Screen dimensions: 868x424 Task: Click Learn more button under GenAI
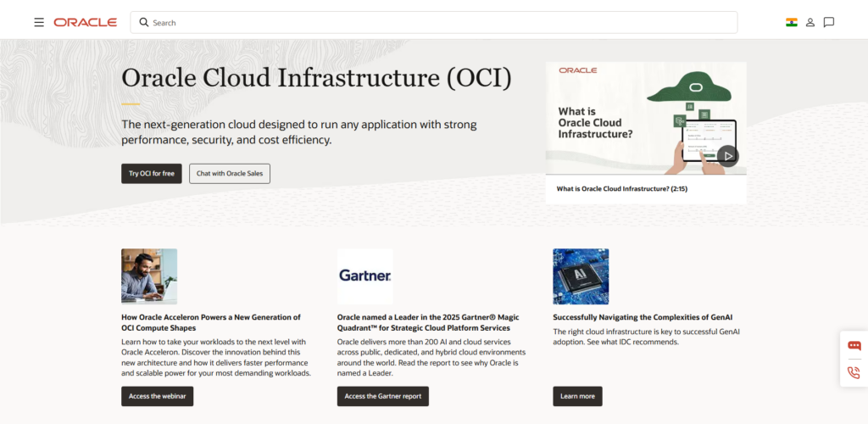pyautogui.click(x=577, y=396)
